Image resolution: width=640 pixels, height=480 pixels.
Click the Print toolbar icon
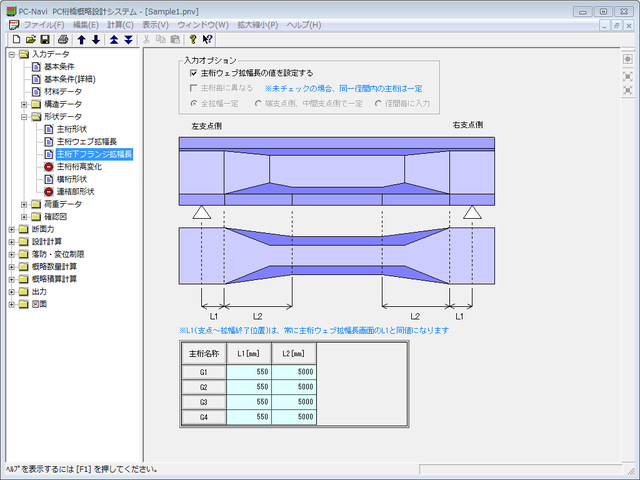pos(61,39)
